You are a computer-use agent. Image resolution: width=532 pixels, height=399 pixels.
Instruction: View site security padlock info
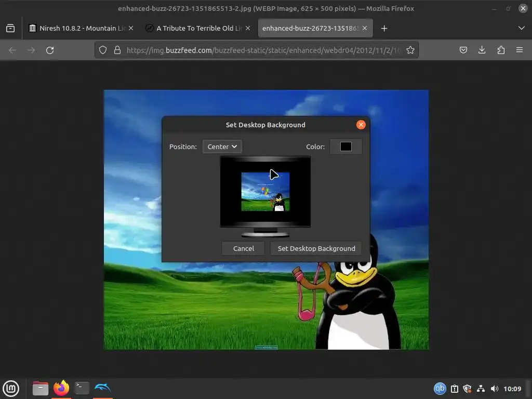[x=117, y=50]
